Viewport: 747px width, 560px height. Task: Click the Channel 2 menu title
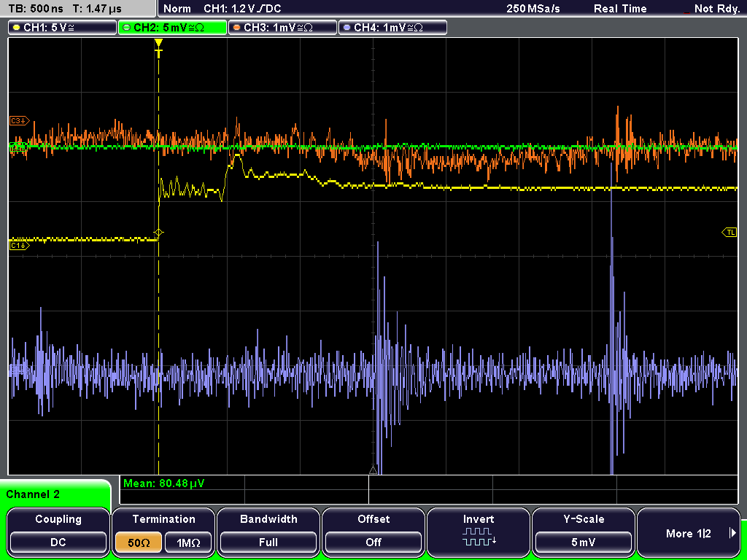pos(33,494)
